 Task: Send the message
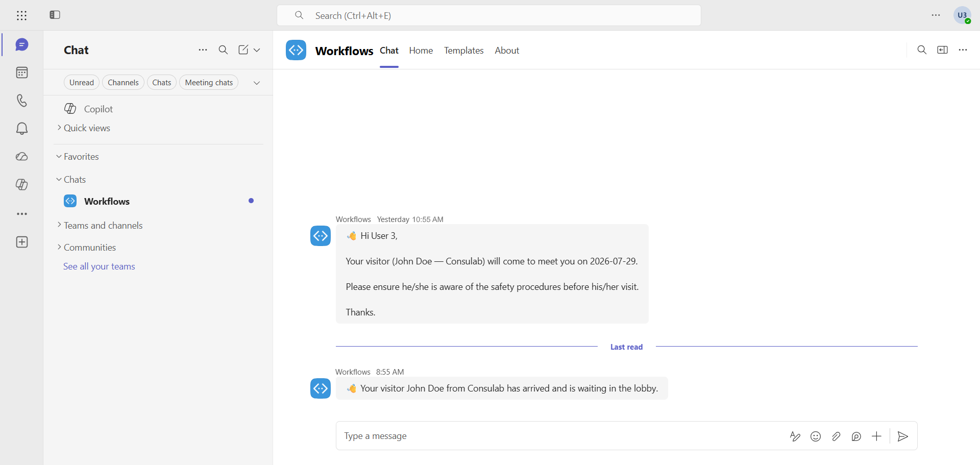point(902,436)
